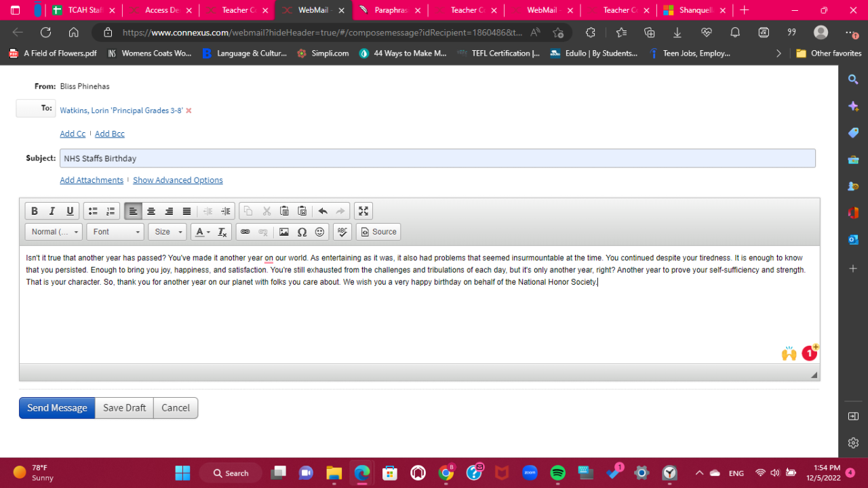Click the Add Cc link
Image resolution: width=868 pixels, height=488 pixels.
73,134
